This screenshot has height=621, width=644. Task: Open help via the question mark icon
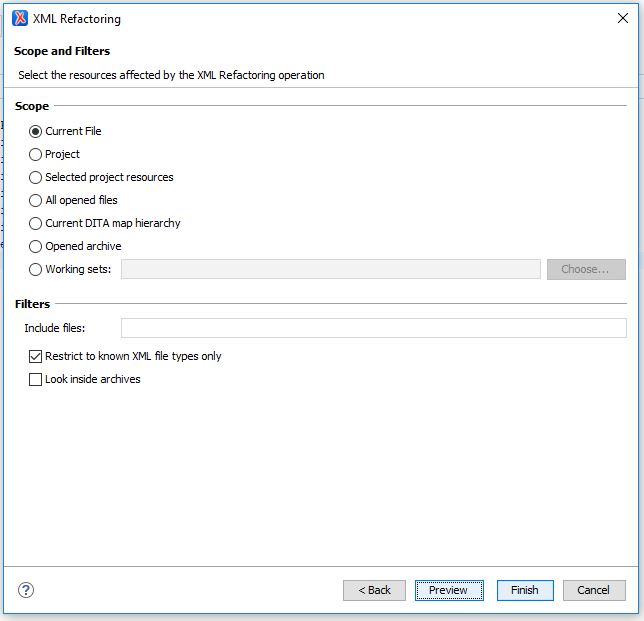pos(26,590)
